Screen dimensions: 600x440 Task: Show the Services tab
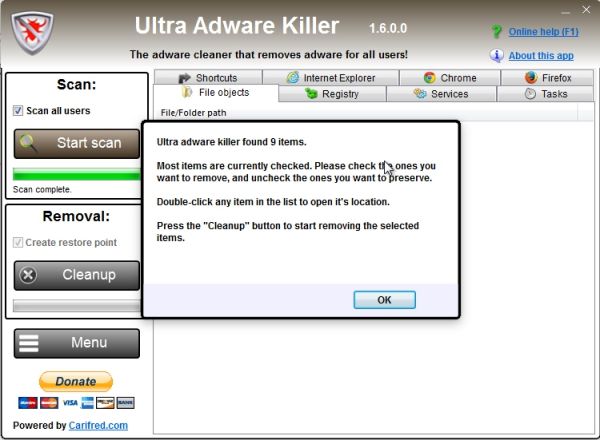[442, 94]
